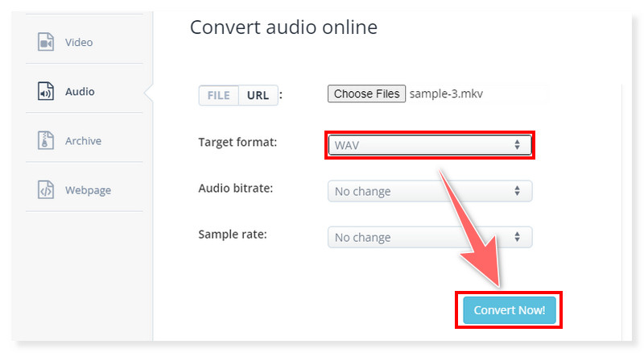Click the Convert Now! button
644x353 pixels.
click(509, 310)
